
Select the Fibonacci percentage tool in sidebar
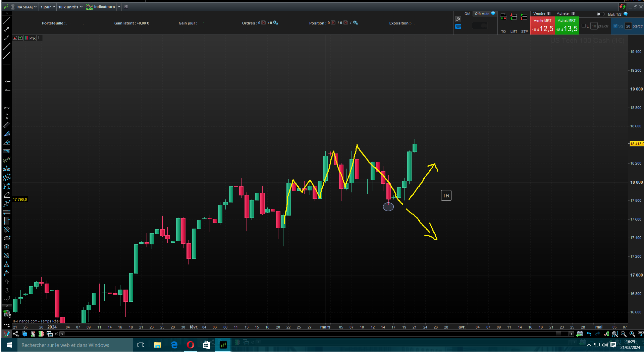tap(6, 152)
